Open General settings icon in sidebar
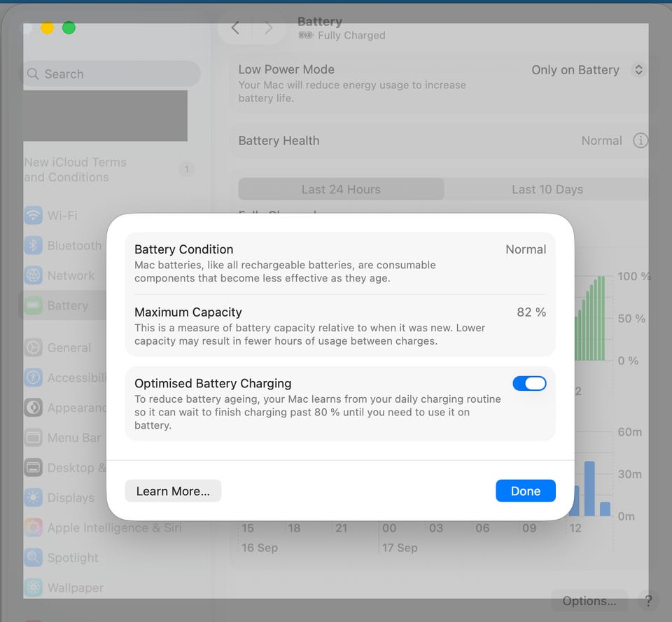 click(34, 347)
